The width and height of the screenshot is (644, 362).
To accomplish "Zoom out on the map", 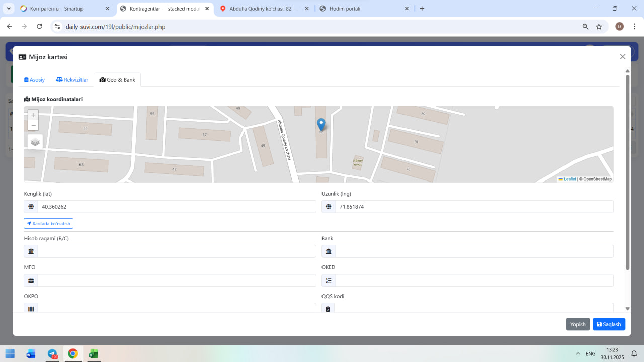I will point(33,125).
